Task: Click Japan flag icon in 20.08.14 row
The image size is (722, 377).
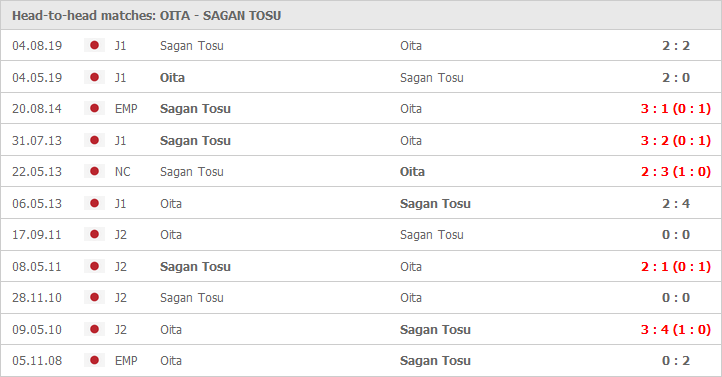Action: (x=94, y=108)
